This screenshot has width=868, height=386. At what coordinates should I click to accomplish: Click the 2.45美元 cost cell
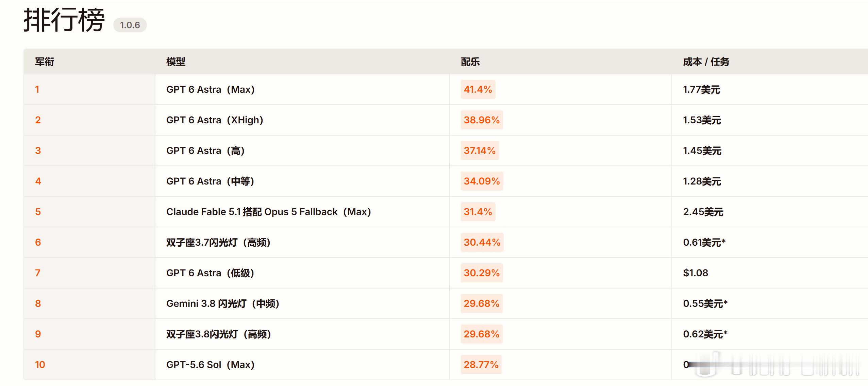(x=703, y=212)
